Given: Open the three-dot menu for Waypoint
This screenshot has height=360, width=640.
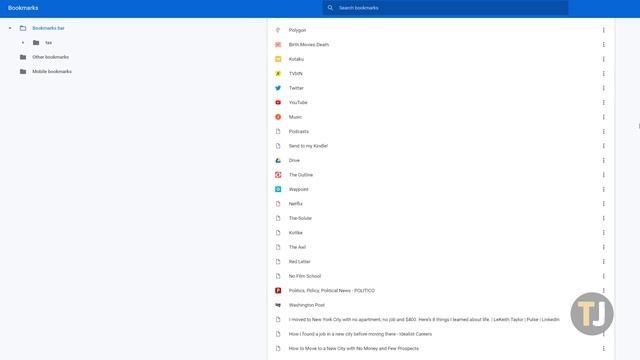Looking at the screenshot, I should click(x=603, y=189).
